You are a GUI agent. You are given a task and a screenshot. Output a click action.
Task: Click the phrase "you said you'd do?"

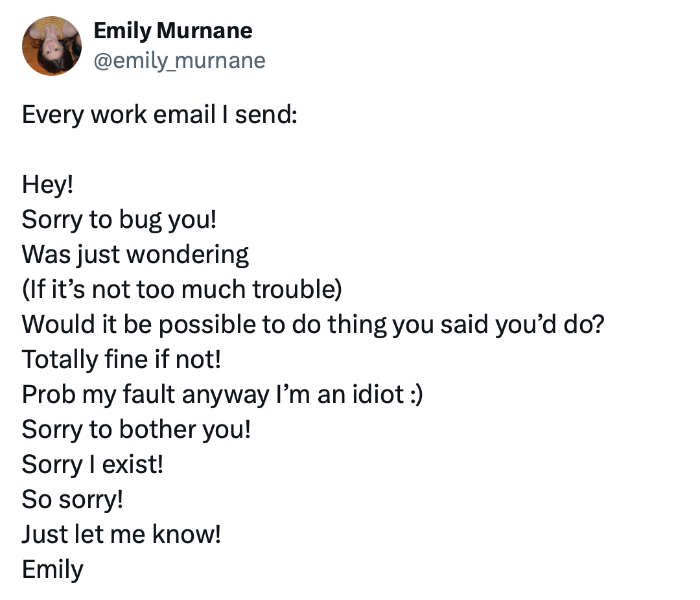[x=522, y=325]
